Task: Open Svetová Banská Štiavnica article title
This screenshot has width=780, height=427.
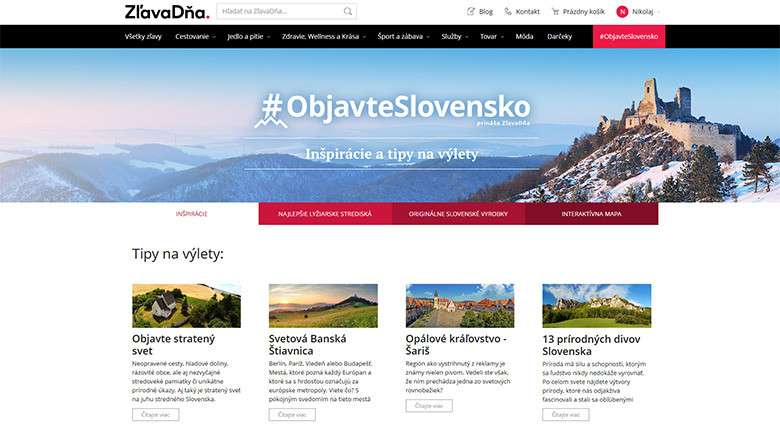Action: tap(307, 344)
